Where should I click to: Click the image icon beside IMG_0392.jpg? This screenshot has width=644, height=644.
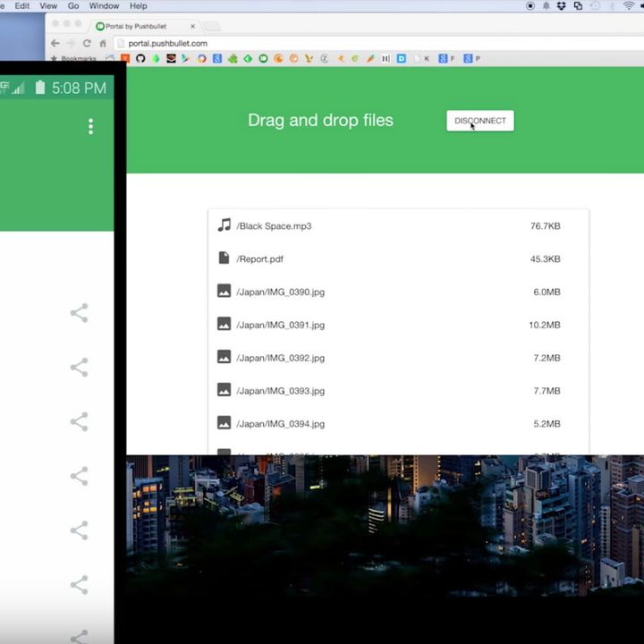point(224,357)
